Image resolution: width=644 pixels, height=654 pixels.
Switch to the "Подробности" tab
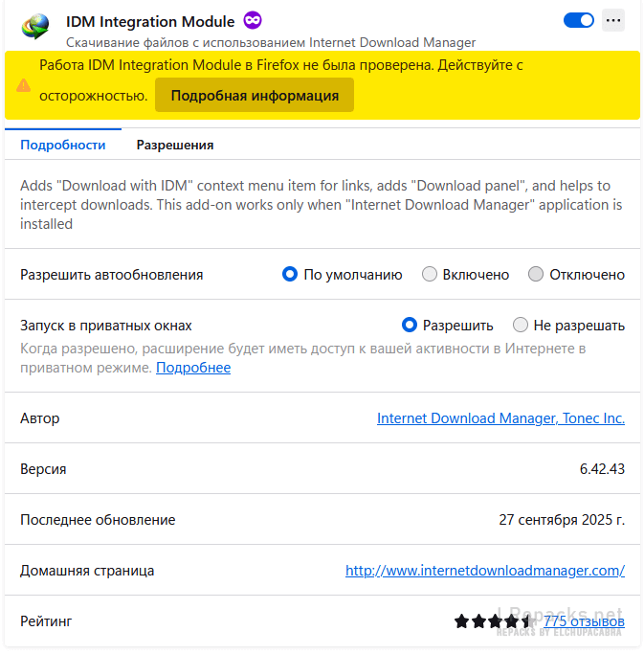[63, 146]
